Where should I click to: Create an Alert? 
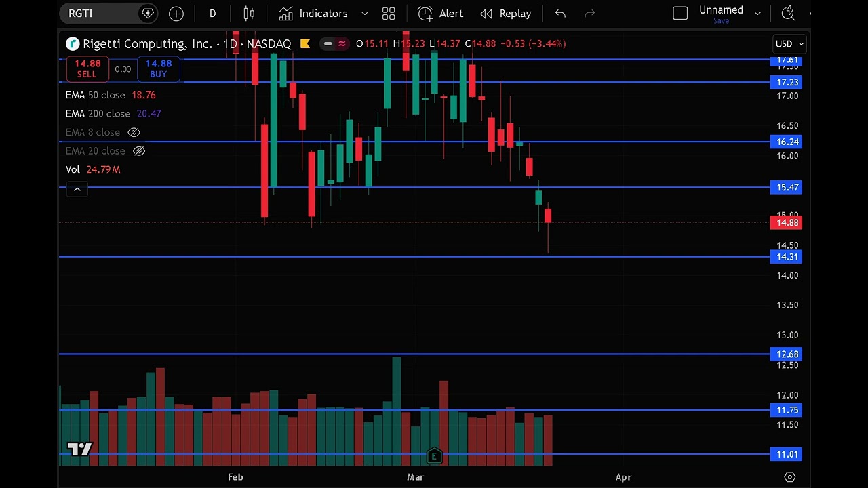pyautogui.click(x=441, y=14)
